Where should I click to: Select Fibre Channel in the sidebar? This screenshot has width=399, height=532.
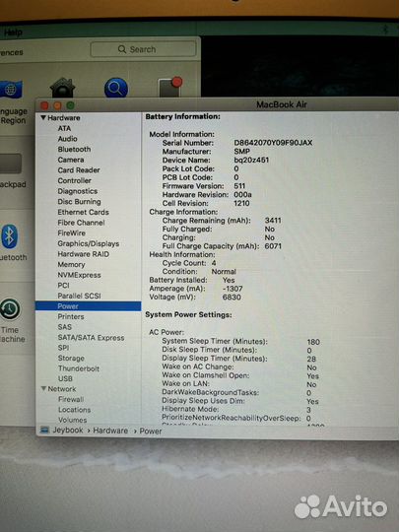point(81,223)
